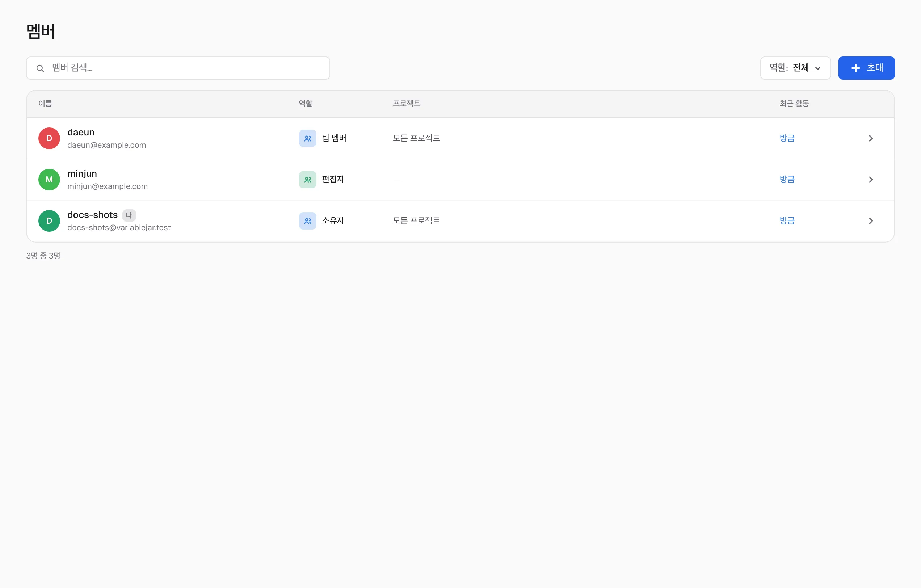Click the search magnifier icon
This screenshot has height=588, width=921.
pos(40,68)
